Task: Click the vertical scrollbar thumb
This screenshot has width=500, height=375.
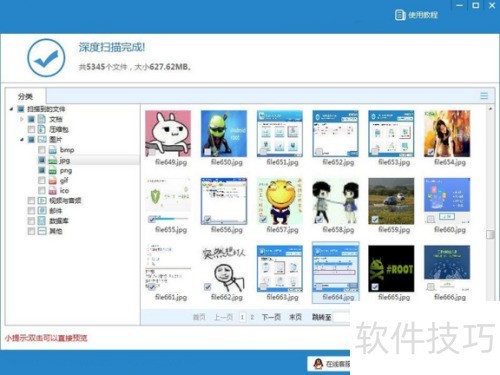Action: (x=490, y=235)
